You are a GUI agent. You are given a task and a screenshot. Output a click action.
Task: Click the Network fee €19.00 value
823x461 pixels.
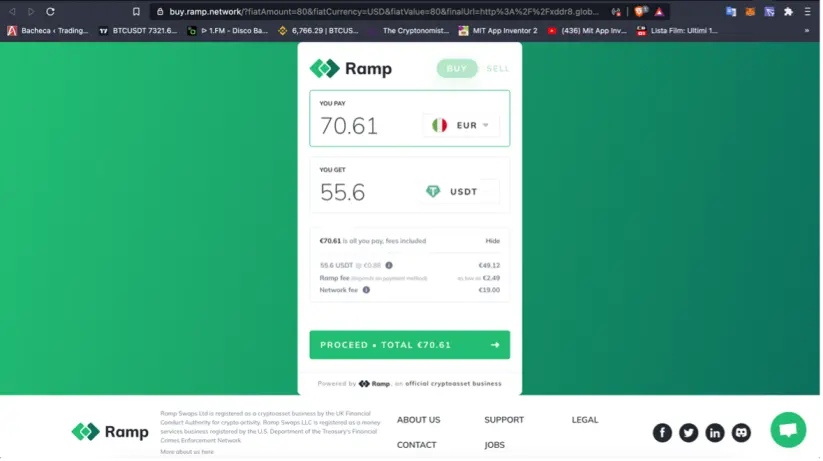point(489,290)
